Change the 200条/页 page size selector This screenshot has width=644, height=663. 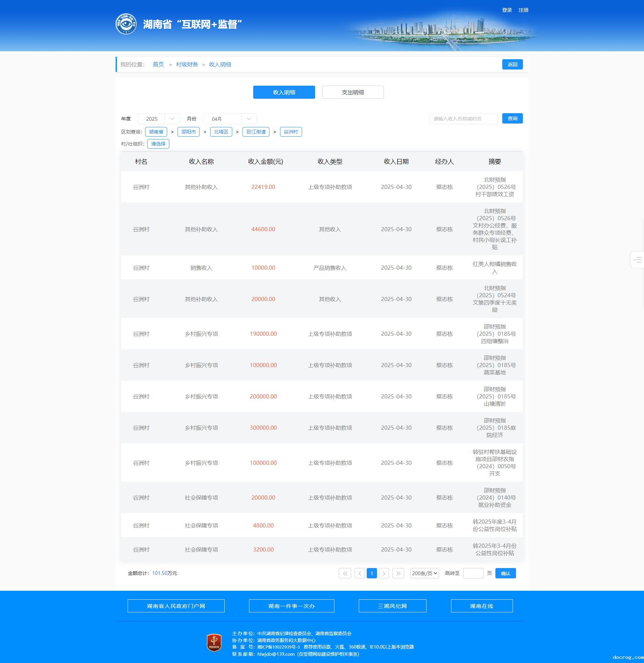[424, 573]
